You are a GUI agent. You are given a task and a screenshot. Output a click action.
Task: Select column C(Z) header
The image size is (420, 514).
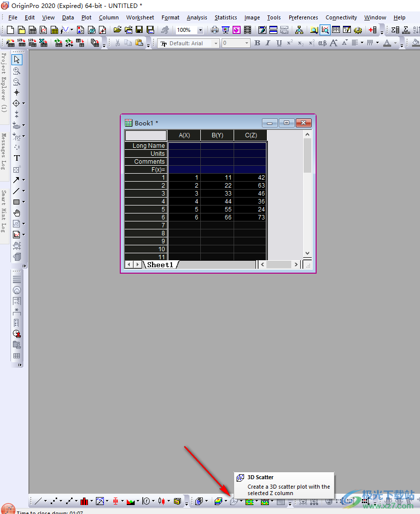(x=251, y=135)
